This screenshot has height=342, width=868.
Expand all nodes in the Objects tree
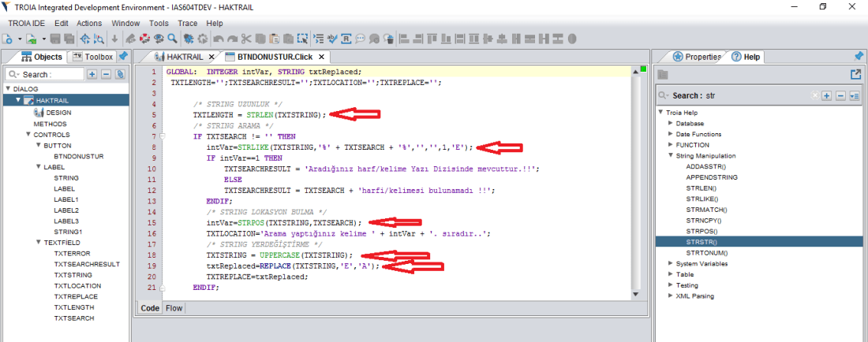pyautogui.click(x=92, y=74)
